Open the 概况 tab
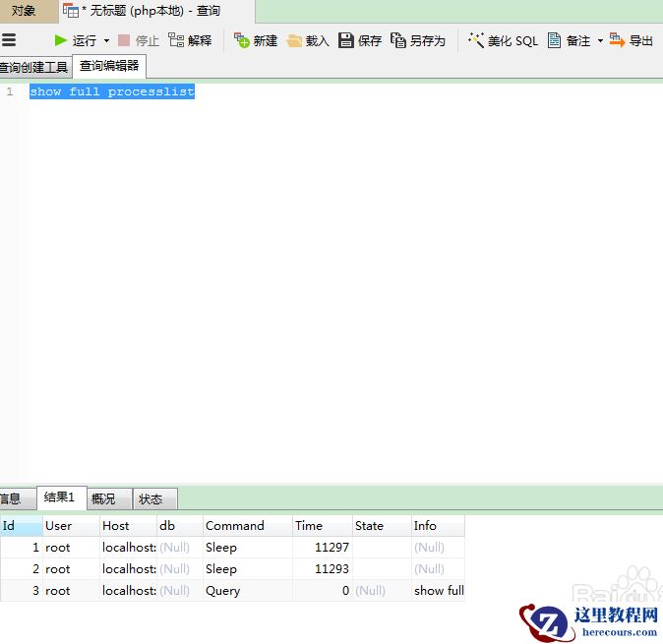The width and height of the screenshot is (663, 644). pyautogui.click(x=109, y=499)
